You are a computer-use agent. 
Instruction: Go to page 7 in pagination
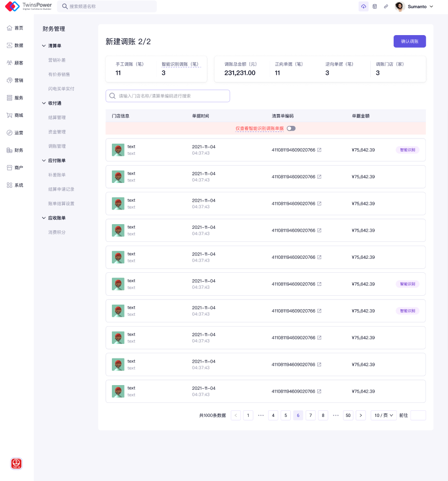tap(310, 415)
